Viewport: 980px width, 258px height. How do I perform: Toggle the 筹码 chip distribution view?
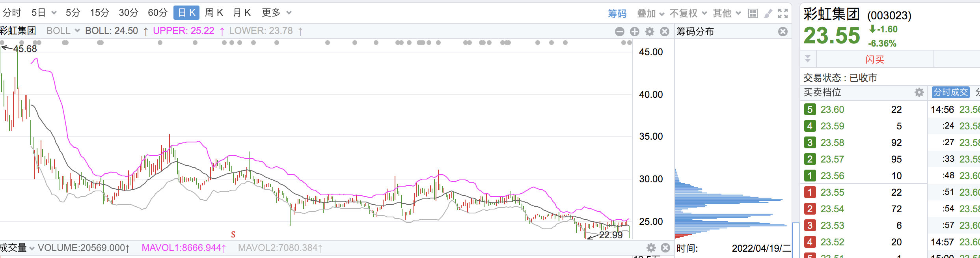617,13
